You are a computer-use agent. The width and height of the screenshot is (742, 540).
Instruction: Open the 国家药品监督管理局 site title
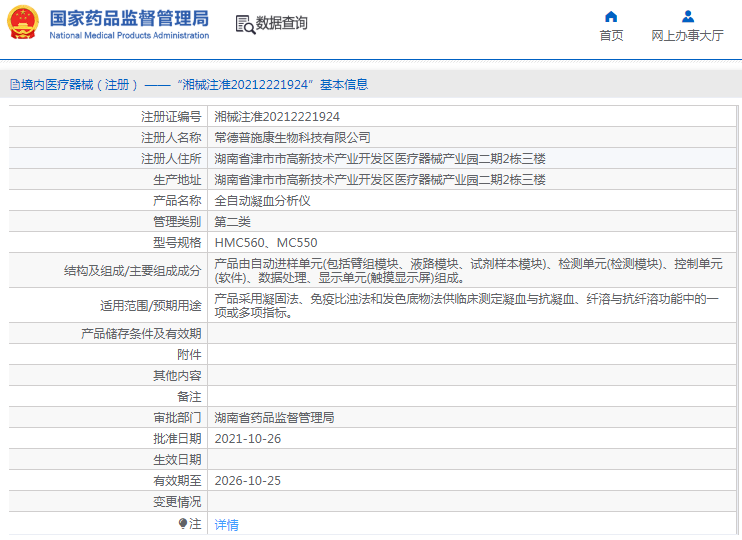pos(129,18)
